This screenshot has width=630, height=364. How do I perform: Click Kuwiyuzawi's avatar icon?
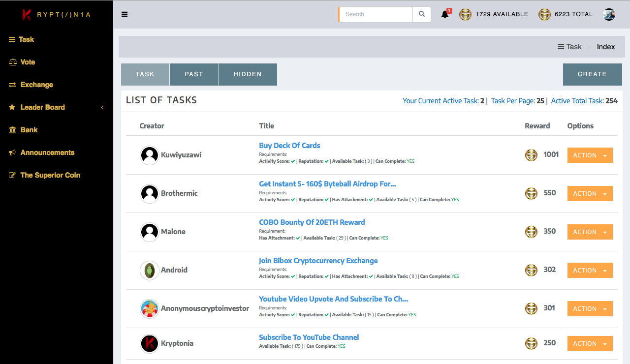click(149, 155)
